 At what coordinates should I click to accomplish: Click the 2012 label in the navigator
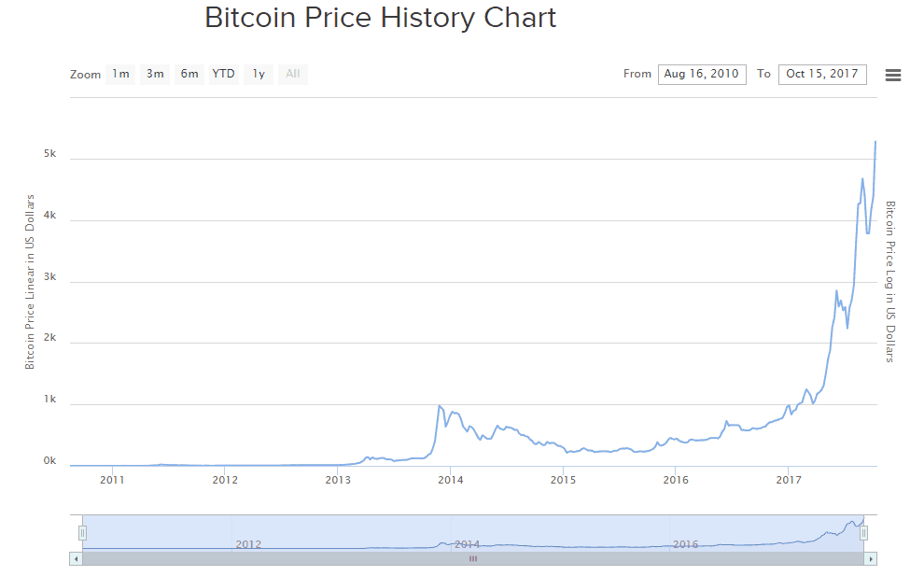coord(248,544)
